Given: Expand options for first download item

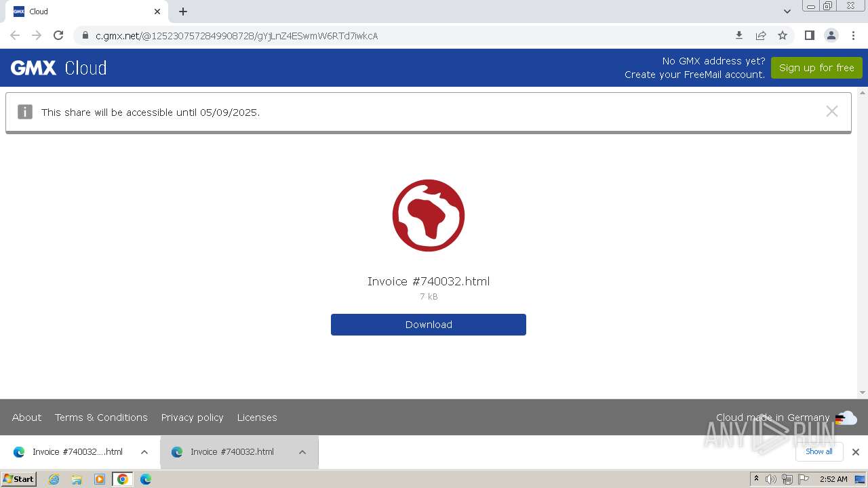Looking at the screenshot, I should 144,452.
